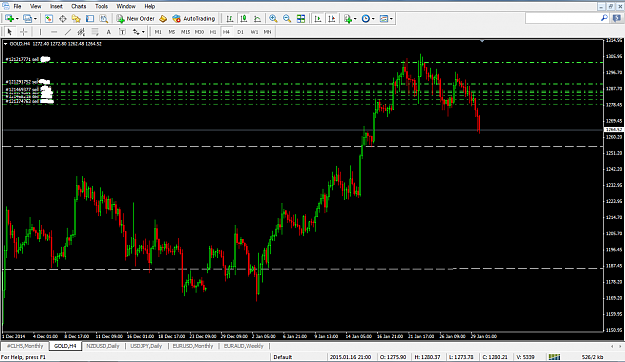
Task: Open the Navigator star-folder icon
Action: [76, 19]
